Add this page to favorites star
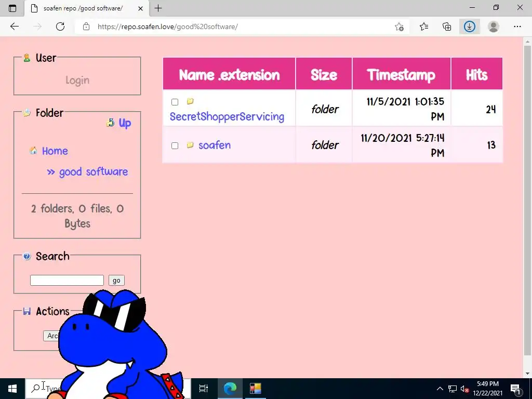This screenshot has width=532, height=399. [400, 26]
